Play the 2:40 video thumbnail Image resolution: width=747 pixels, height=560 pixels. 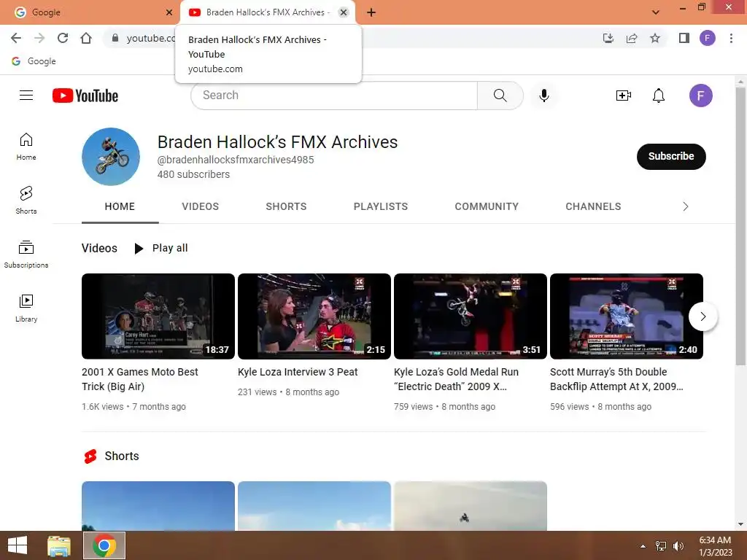627,316
